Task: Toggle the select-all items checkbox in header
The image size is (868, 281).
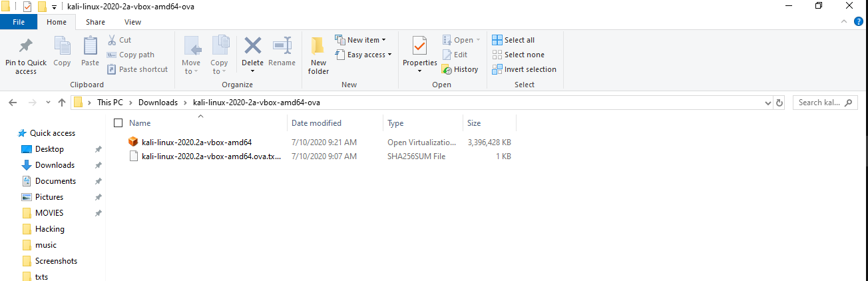Action: [118, 123]
